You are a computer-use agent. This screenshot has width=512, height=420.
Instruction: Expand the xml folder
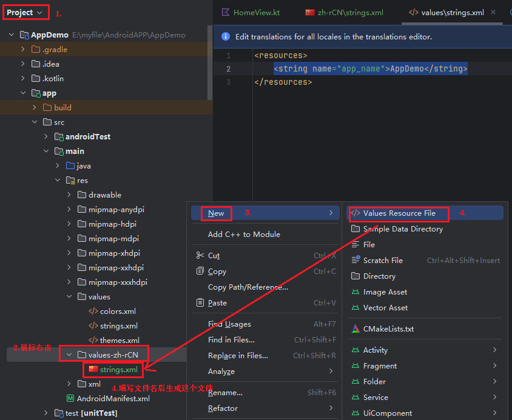click(69, 384)
